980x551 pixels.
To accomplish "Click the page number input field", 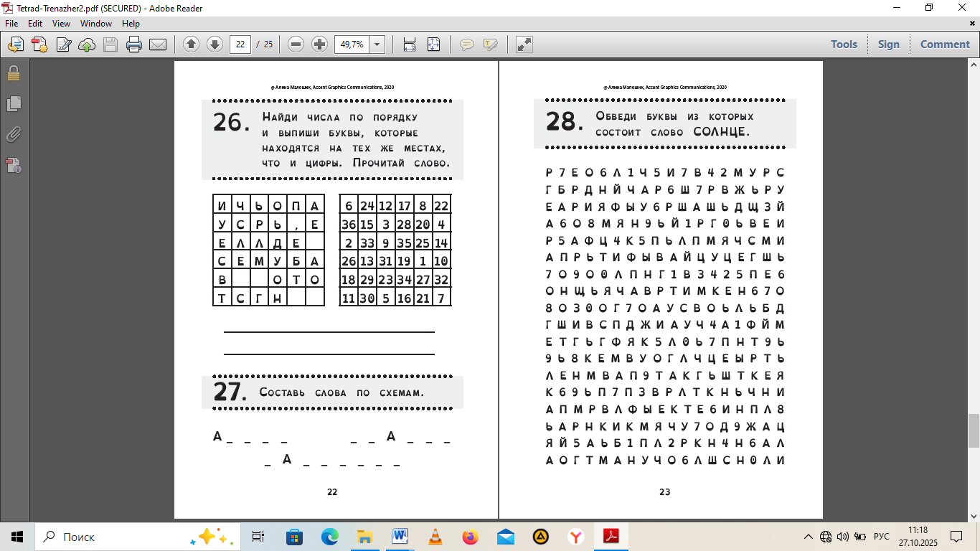I will (x=240, y=44).
